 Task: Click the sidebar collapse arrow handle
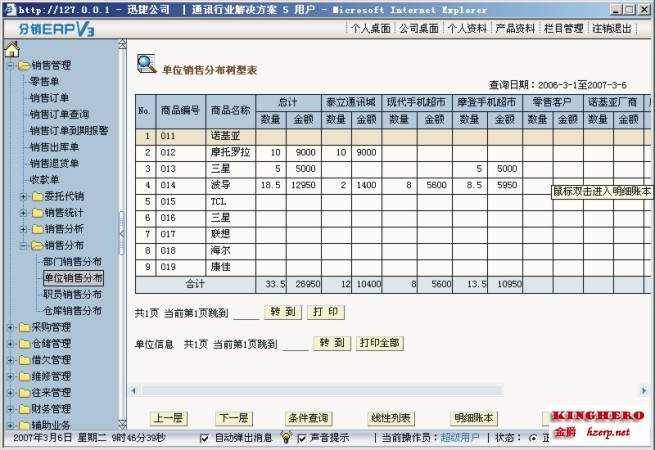click(x=122, y=234)
